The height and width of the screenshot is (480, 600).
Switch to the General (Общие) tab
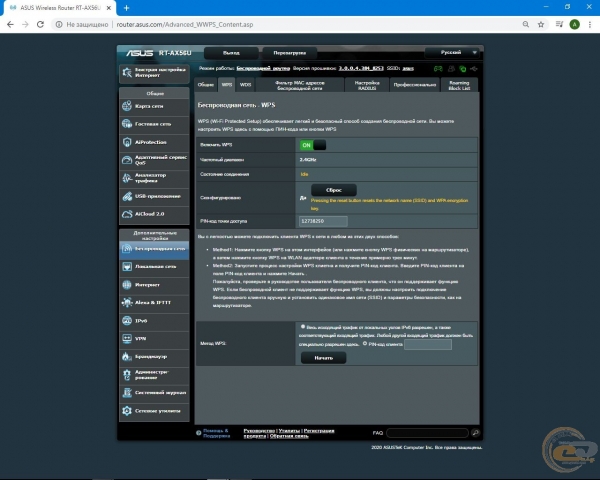[x=206, y=85]
